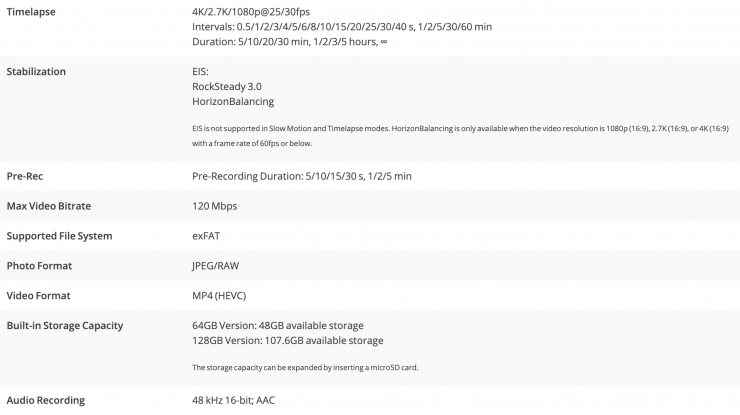Viewport: 740px width, 415px height.
Task: Click the HorizonBalancing stabilization entry
Action: [x=233, y=102]
